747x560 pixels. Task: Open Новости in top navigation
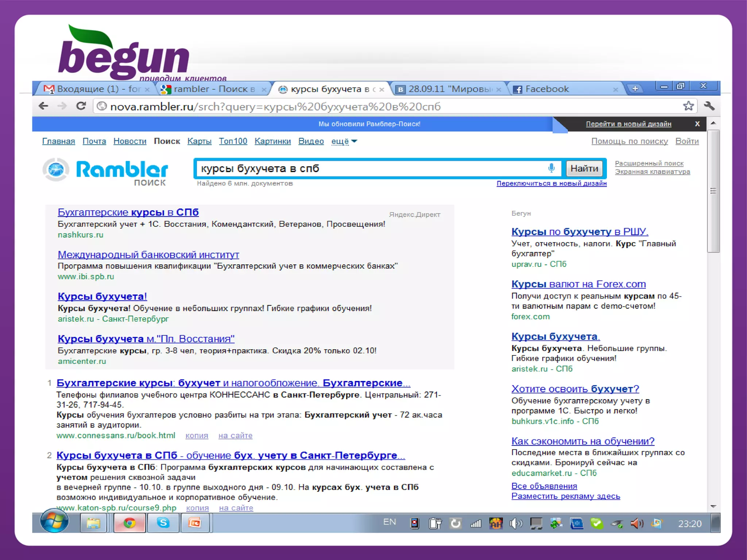(x=129, y=141)
